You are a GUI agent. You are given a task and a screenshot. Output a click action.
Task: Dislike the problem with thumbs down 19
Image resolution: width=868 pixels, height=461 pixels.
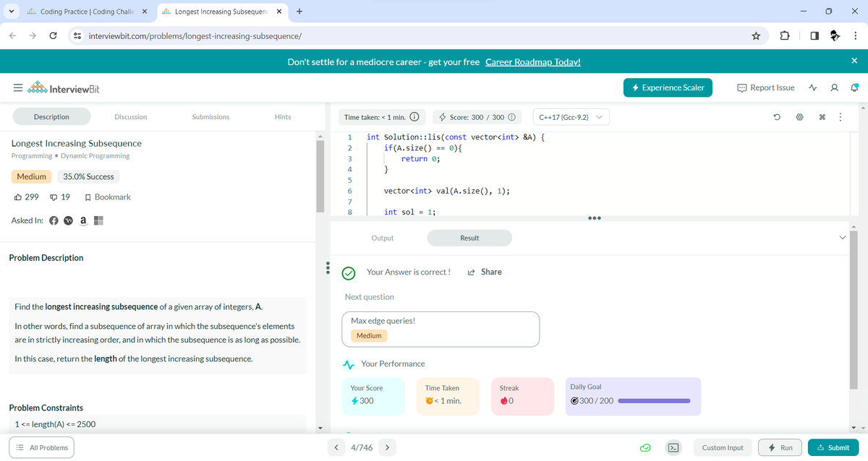point(59,197)
